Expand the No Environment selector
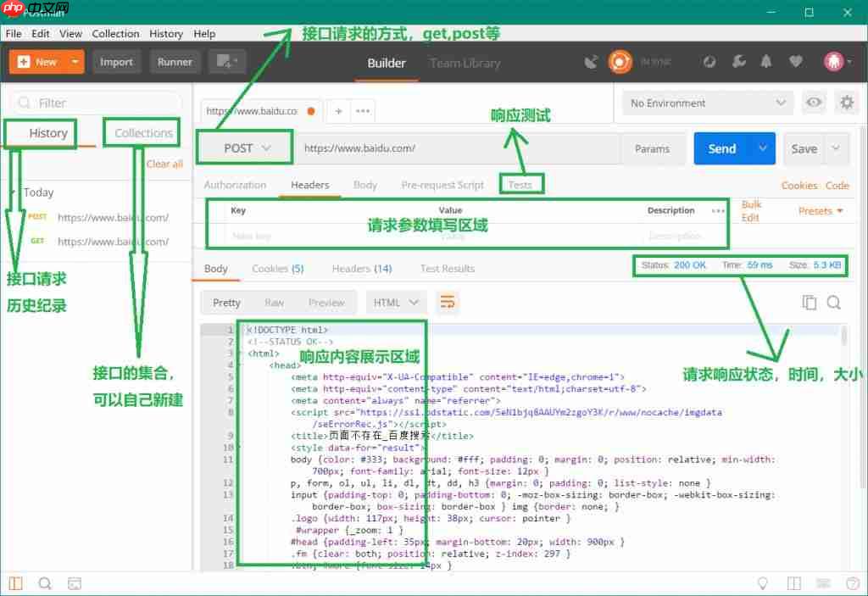The height and width of the screenshot is (596, 868). point(708,103)
